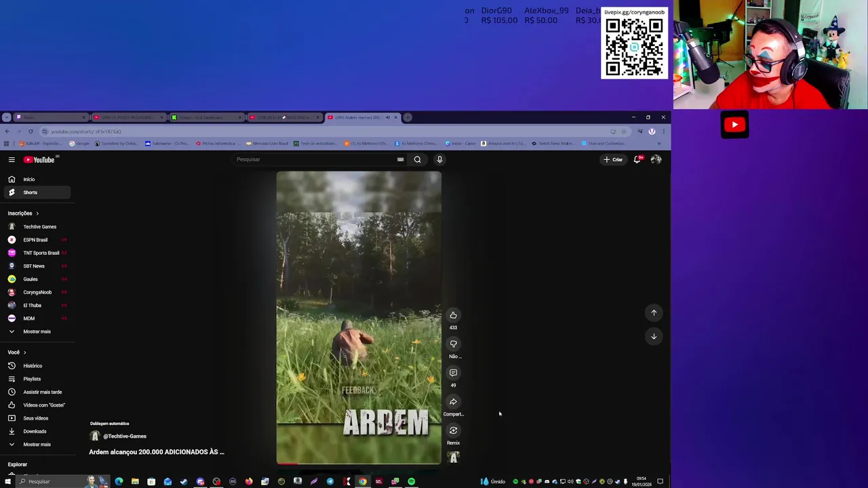Open the tab search dropdown arrow
The height and width of the screenshot is (488, 868).
pos(6,117)
